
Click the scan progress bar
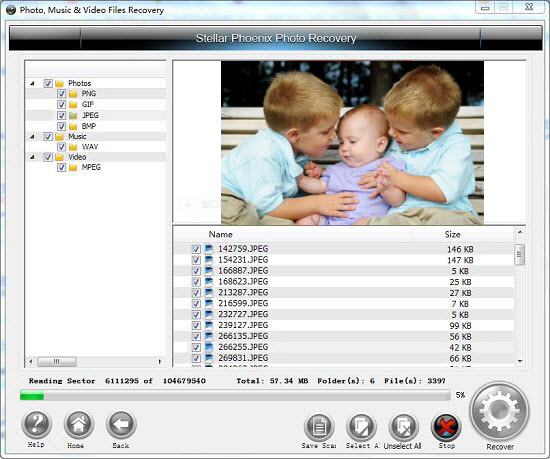[x=235, y=395]
